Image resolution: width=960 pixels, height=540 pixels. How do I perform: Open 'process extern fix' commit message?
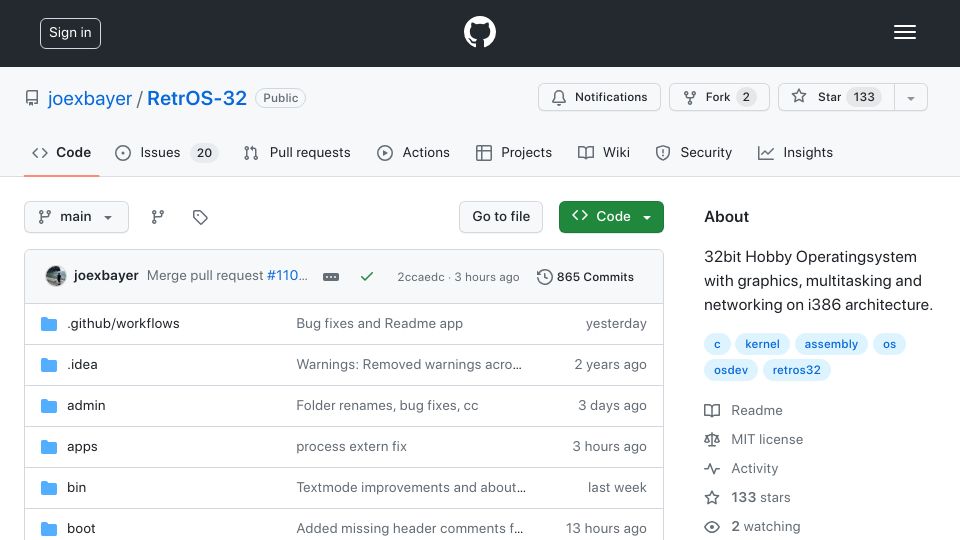[351, 446]
